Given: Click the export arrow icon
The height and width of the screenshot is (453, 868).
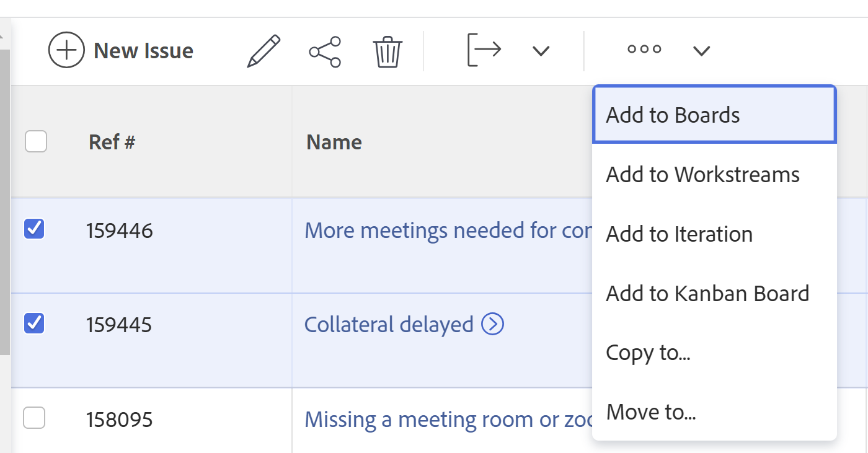Looking at the screenshot, I should pyautogui.click(x=484, y=50).
